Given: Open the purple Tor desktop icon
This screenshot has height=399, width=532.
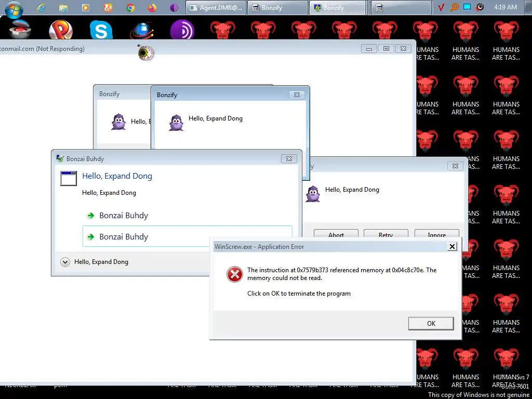Looking at the screenshot, I should click(182, 30).
